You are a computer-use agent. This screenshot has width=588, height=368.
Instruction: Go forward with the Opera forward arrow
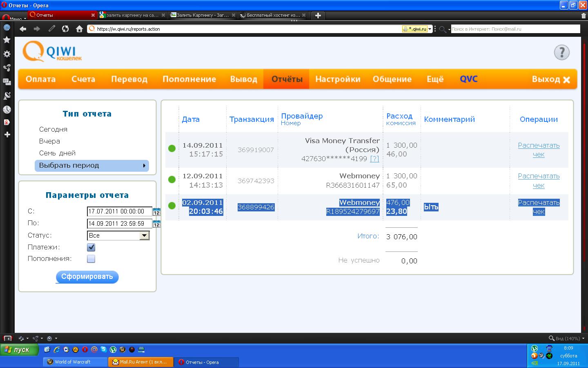click(37, 29)
